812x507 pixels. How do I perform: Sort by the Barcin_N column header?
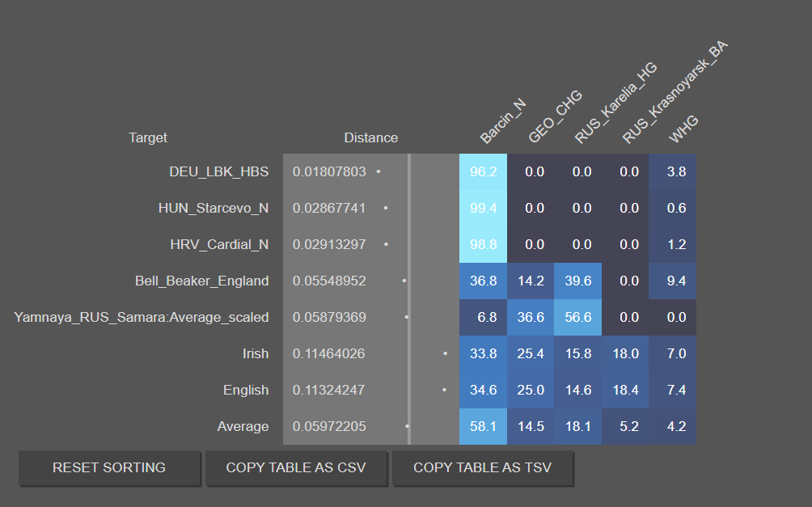pyautogui.click(x=502, y=121)
